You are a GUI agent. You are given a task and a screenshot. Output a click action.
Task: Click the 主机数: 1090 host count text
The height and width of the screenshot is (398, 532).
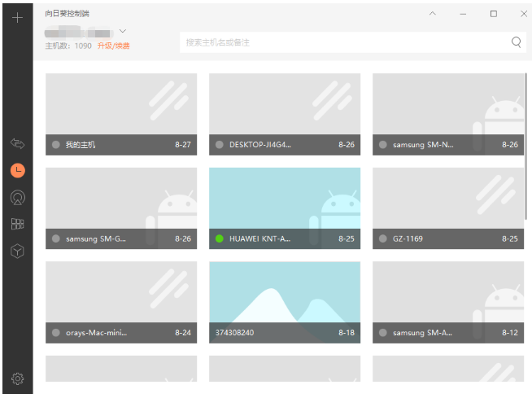pos(68,46)
